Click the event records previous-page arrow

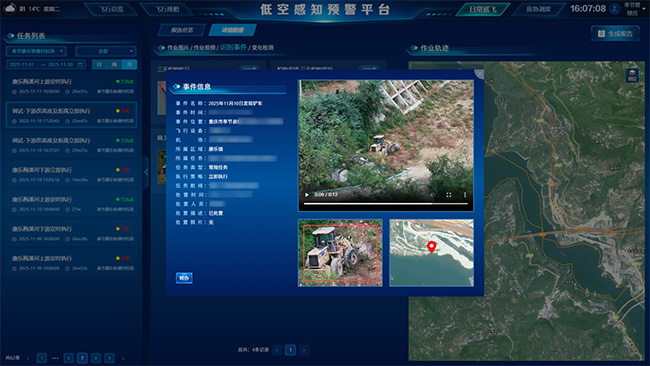click(x=277, y=350)
